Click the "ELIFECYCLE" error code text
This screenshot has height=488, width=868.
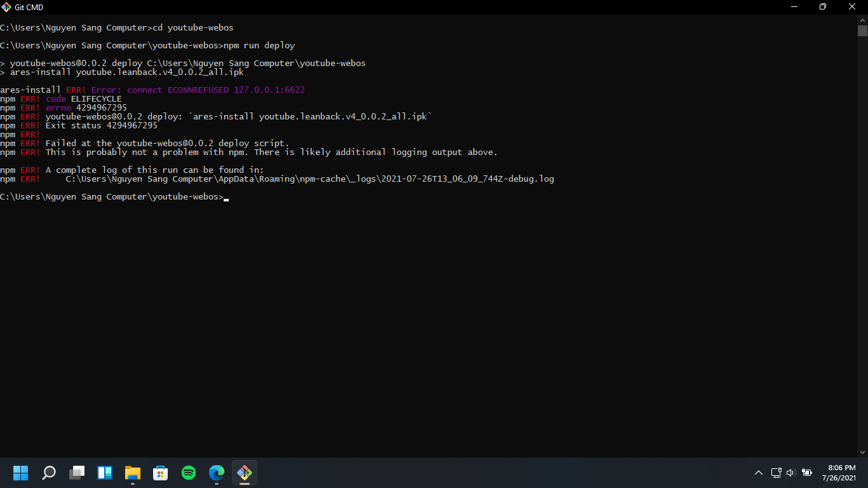pos(97,99)
